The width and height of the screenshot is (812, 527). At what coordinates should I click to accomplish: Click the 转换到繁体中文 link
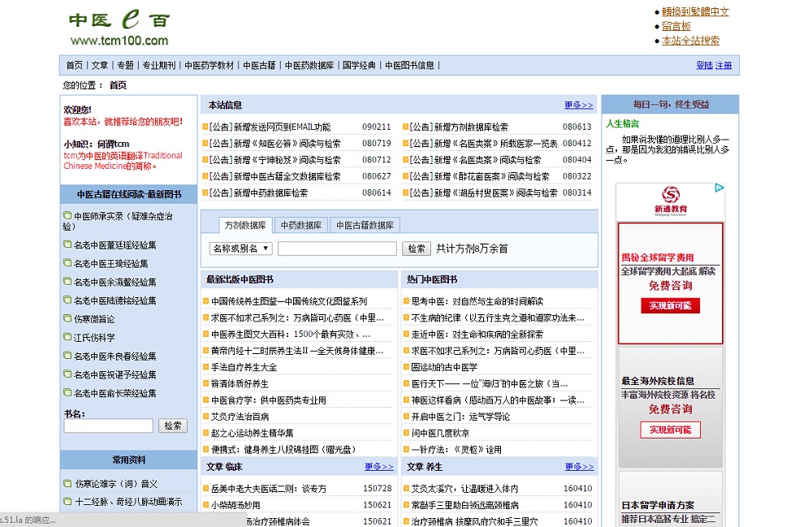[695, 12]
